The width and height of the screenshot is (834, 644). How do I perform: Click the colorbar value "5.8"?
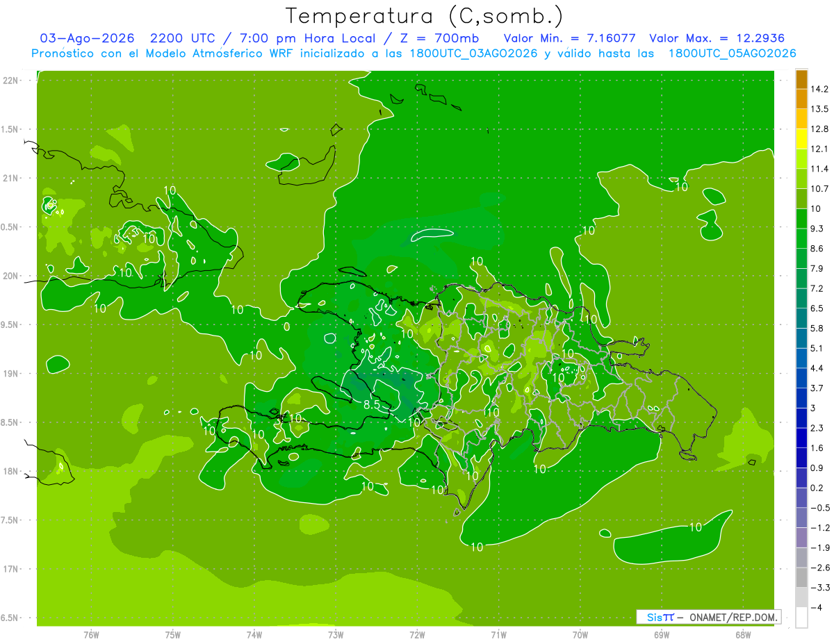pyautogui.click(x=817, y=328)
